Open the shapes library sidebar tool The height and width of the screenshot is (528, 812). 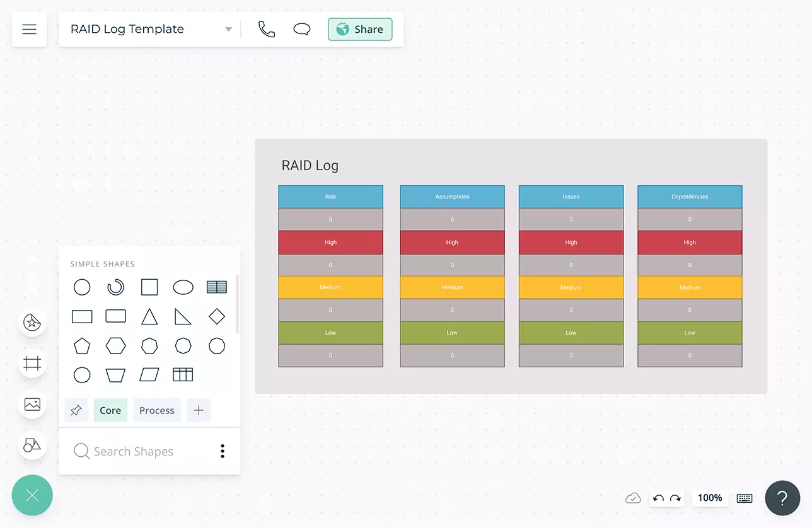point(32,445)
